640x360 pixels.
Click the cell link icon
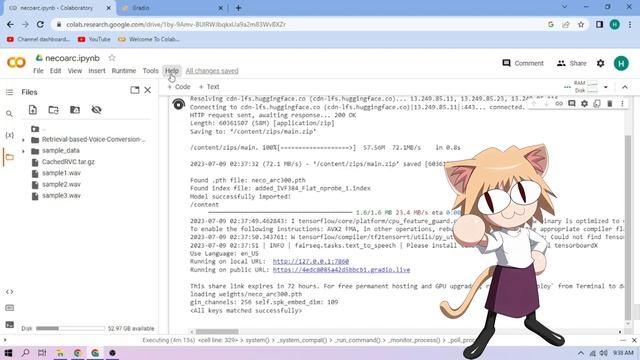click(559, 104)
